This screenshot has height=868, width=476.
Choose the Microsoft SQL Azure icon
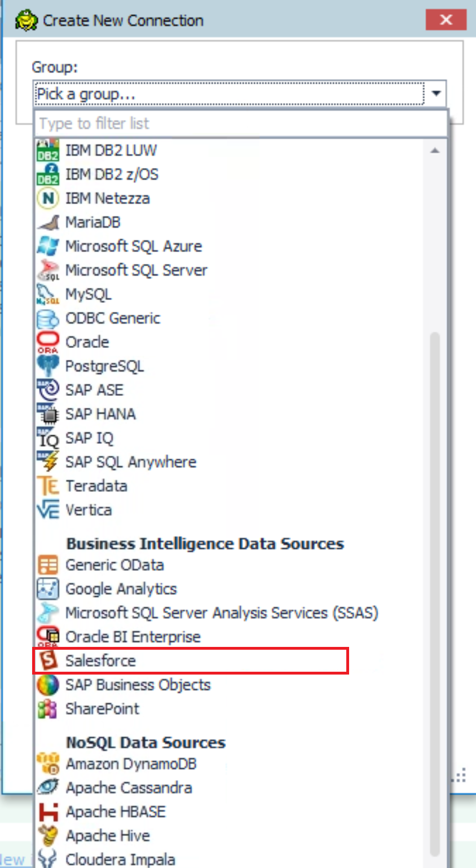point(47,246)
